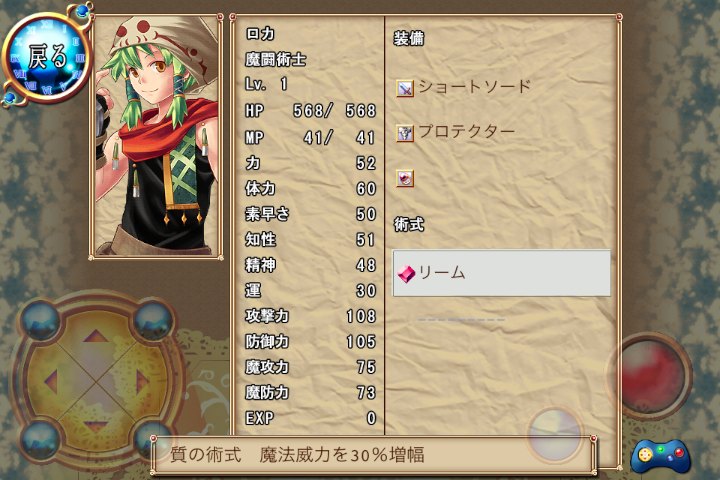Tap the D-pad right arrow
The image size is (720, 480).
(x=143, y=382)
